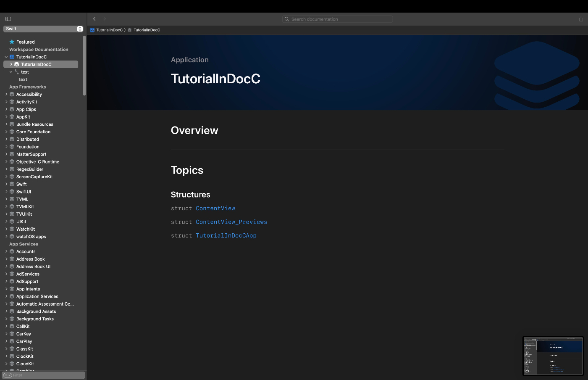Open the TutorialInDocCApp struct link
The width and height of the screenshot is (588, 380).
pyautogui.click(x=226, y=236)
